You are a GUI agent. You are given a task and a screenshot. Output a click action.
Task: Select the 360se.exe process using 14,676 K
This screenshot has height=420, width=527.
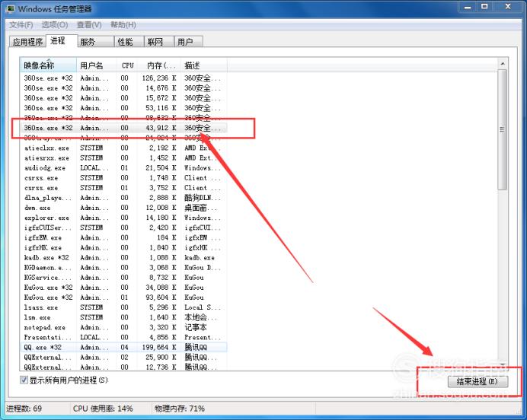[x=123, y=88]
